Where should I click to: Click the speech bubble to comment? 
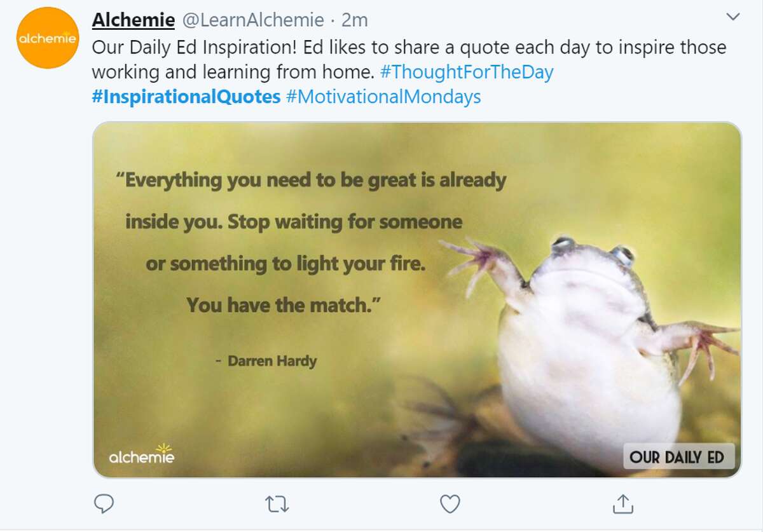tap(104, 504)
